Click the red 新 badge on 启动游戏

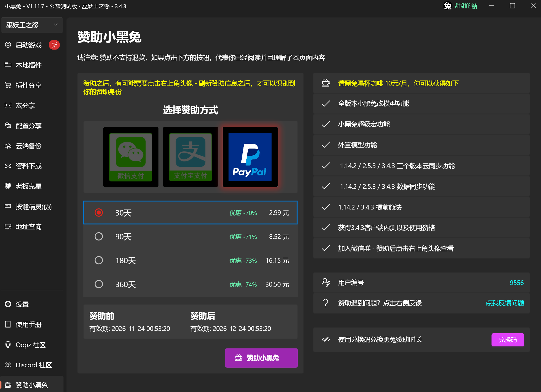click(54, 45)
